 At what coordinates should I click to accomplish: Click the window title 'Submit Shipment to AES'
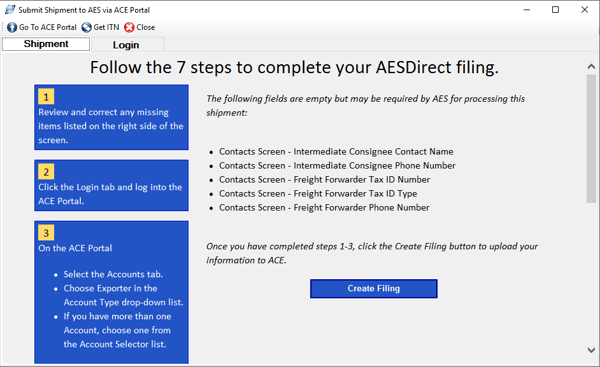(84, 10)
